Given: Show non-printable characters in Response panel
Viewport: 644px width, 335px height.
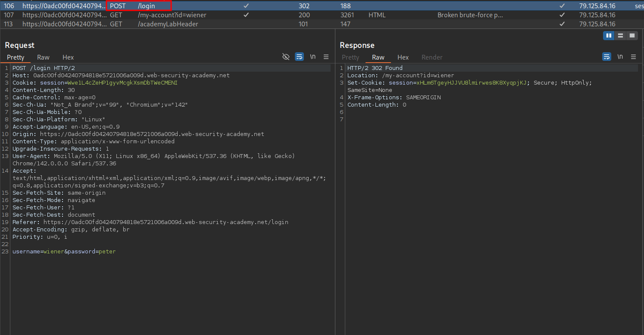Looking at the screenshot, I should (620, 57).
